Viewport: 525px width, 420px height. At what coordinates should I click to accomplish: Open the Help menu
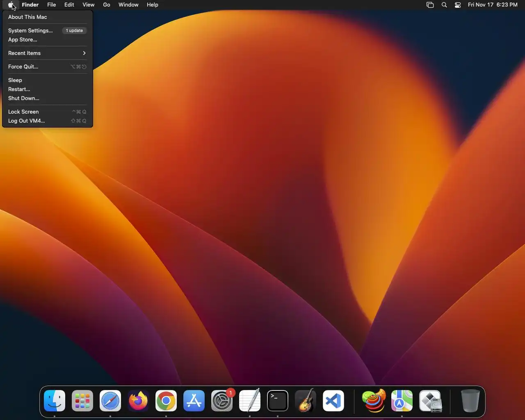(153, 5)
